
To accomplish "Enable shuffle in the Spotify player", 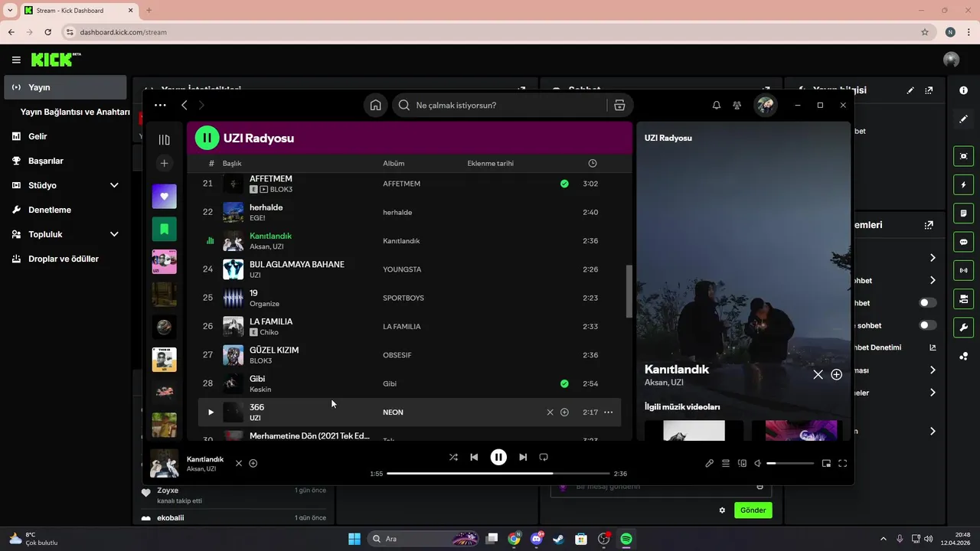I will click(x=453, y=457).
